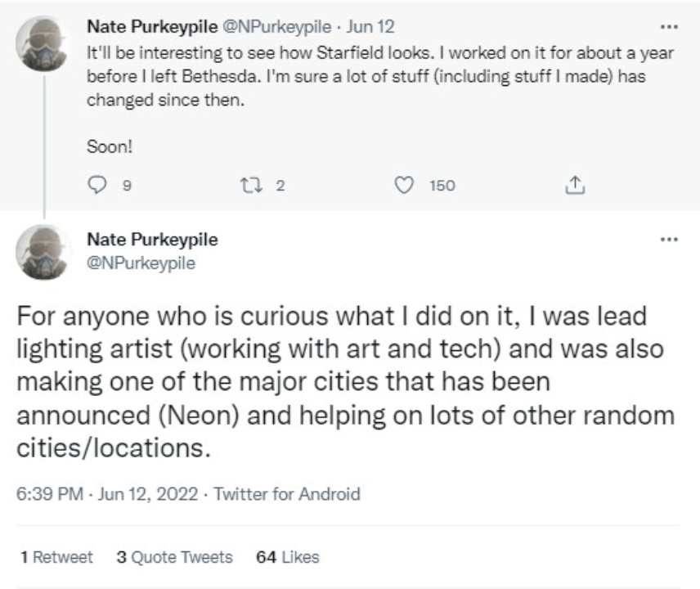View who retweeted via 1 Retweet
The width and height of the screenshot is (700, 589).
(56, 557)
